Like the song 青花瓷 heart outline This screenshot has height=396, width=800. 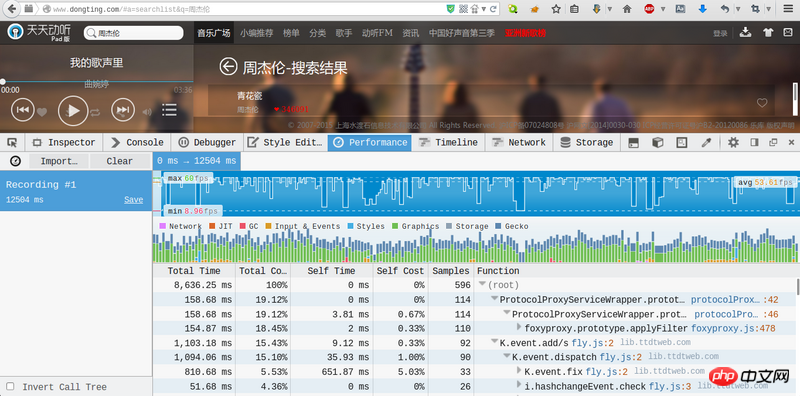pyautogui.click(x=762, y=103)
